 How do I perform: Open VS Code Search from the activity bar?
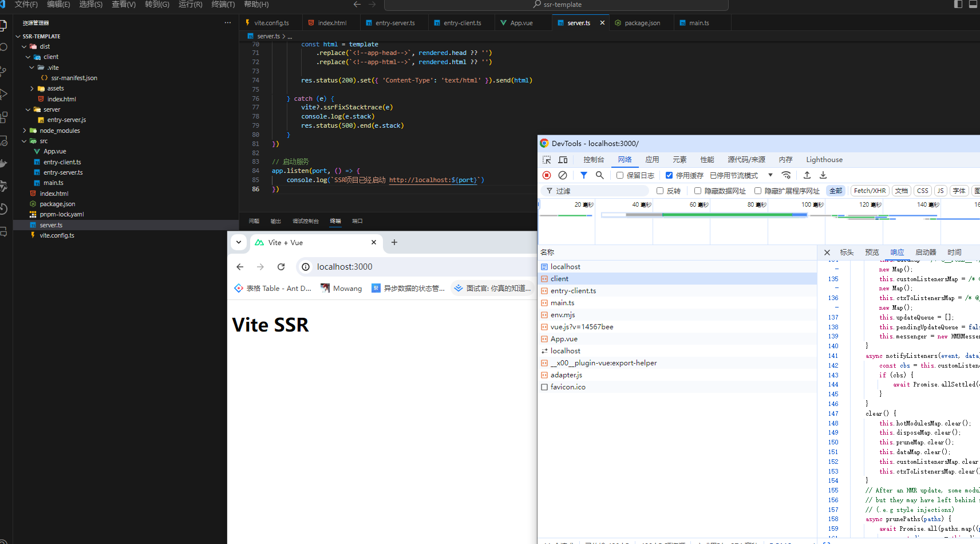tap(3, 48)
